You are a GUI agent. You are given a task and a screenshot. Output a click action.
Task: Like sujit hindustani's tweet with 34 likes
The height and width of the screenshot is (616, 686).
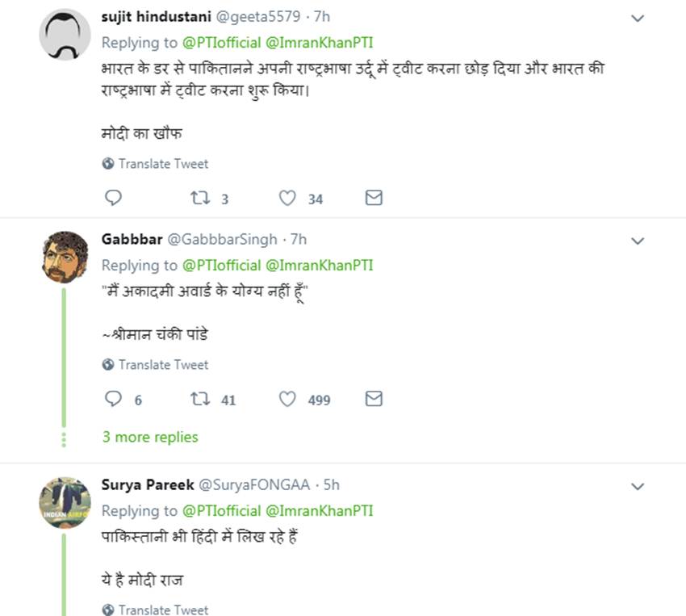pyautogui.click(x=287, y=198)
